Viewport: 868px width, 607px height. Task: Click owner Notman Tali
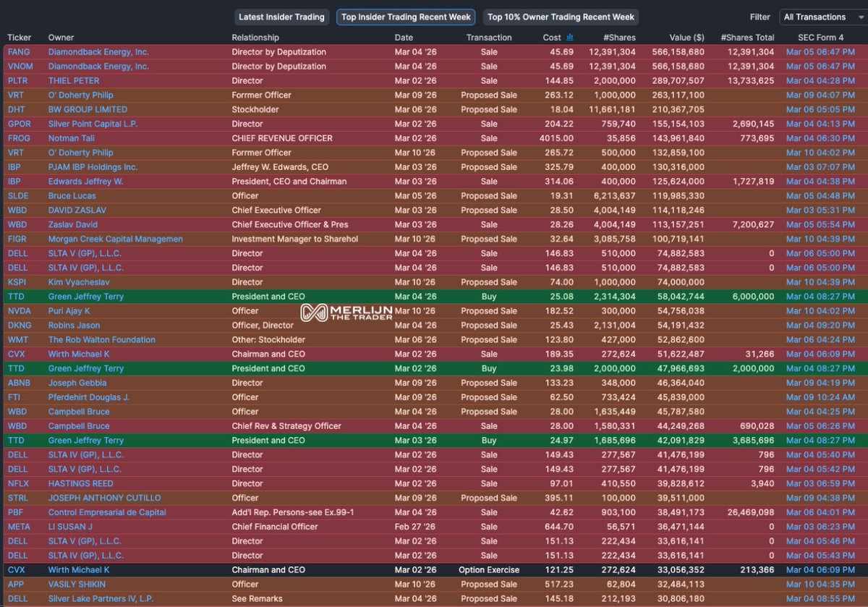point(73,138)
